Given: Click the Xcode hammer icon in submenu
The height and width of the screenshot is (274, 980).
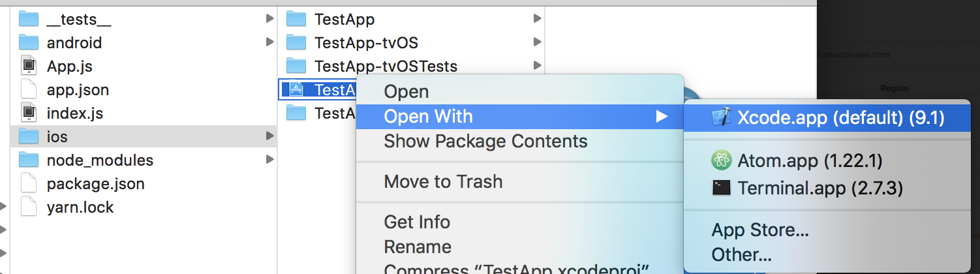Looking at the screenshot, I should (x=722, y=117).
